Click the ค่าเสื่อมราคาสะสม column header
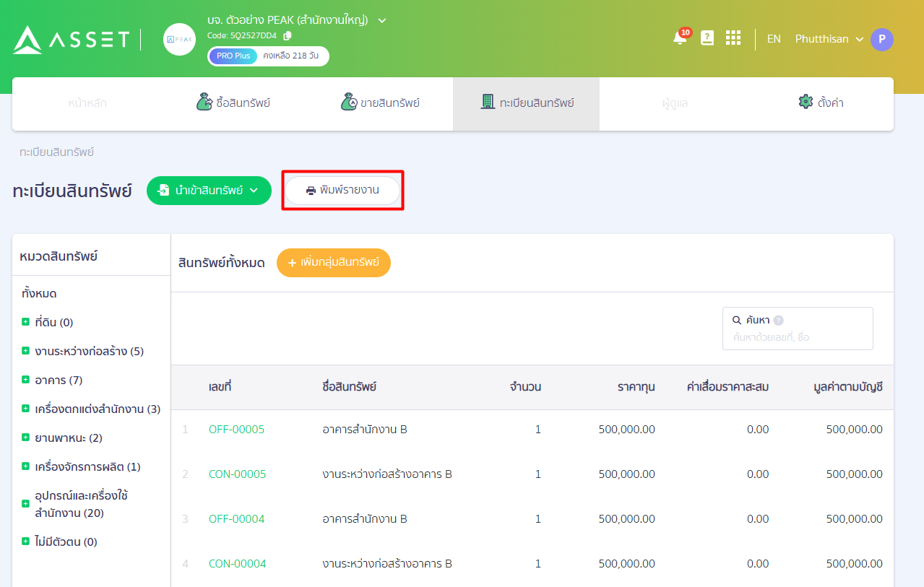This screenshot has width=924, height=587. tap(727, 387)
